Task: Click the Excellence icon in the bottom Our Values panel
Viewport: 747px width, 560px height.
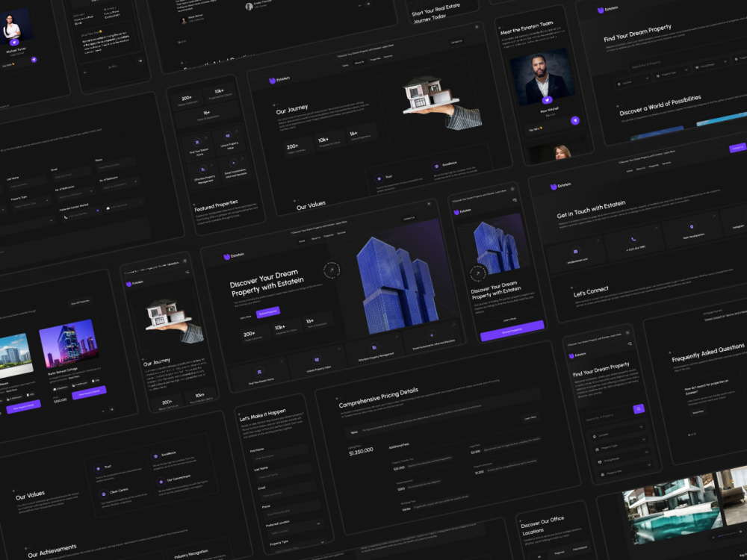Action: tap(155, 456)
